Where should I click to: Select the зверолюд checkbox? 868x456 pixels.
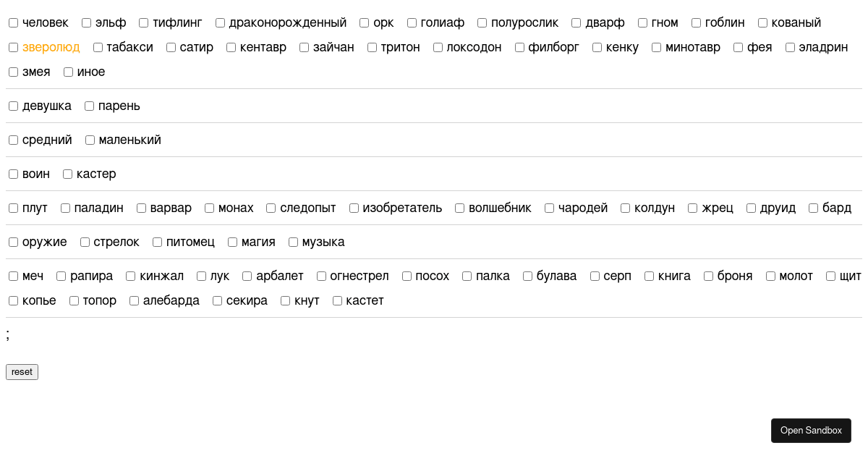tap(14, 48)
